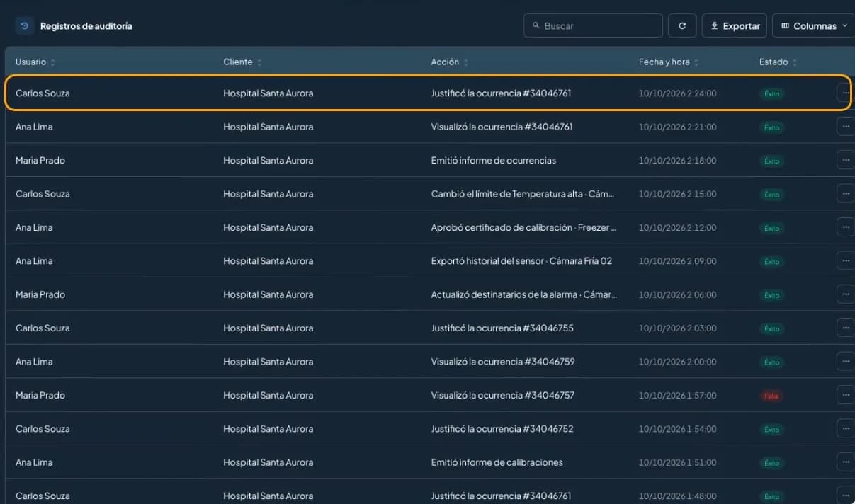Open the row menu for the 1:51:00 entry

click(x=845, y=462)
